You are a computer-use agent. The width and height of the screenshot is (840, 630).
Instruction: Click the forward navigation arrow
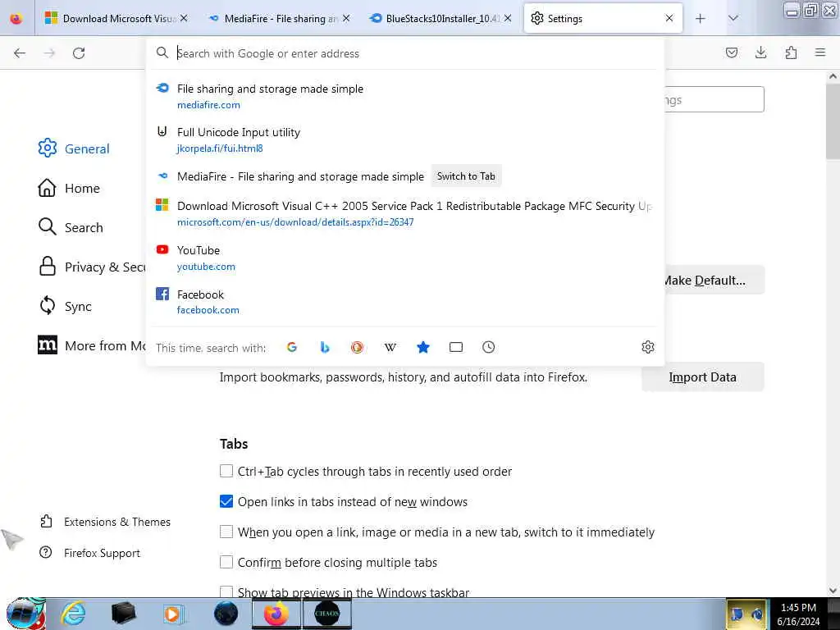(x=49, y=53)
